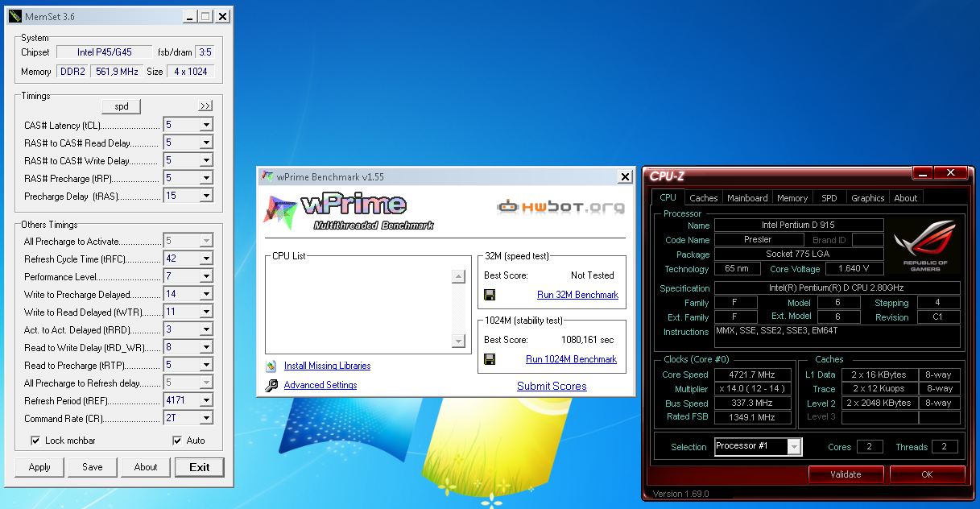Click the Intel Pentium D 915 name field
The height and width of the screenshot is (509, 980).
pyautogui.click(x=798, y=226)
